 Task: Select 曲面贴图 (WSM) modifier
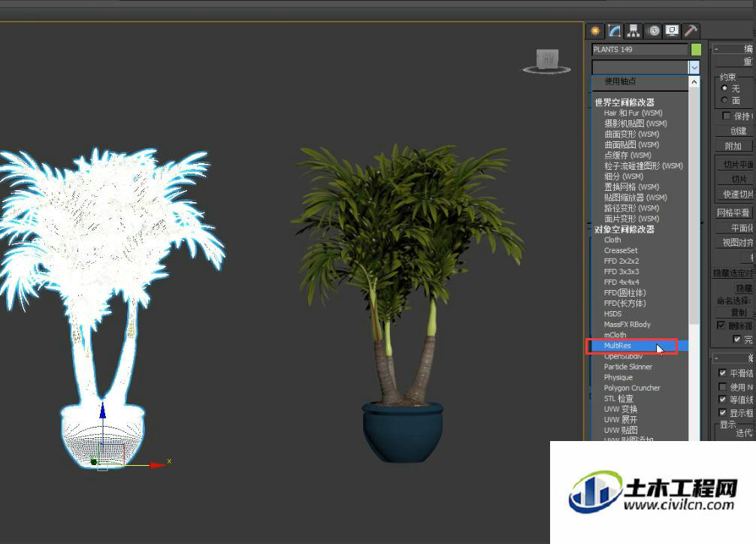[x=631, y=145]
